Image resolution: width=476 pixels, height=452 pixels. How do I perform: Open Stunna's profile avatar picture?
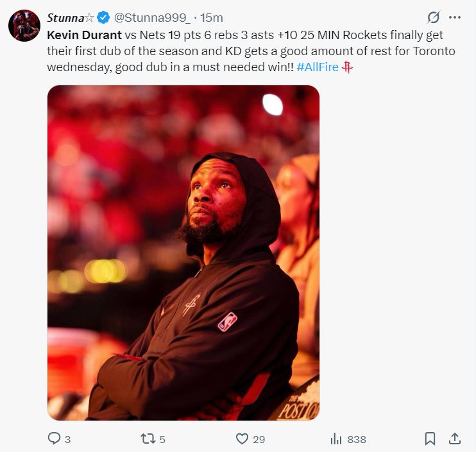pyautogui.click(x=24, y=26)
